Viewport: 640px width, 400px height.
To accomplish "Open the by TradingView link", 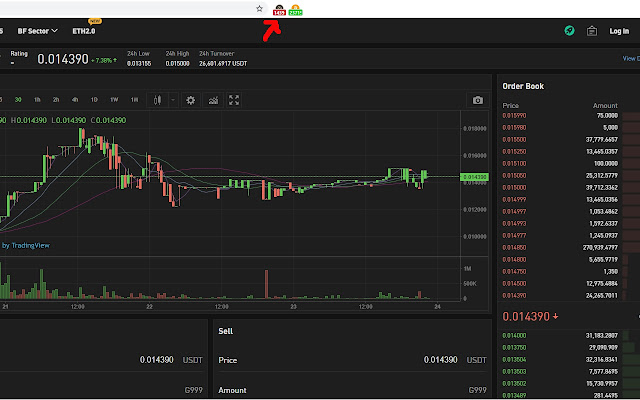I will click(x=26, y=246).
